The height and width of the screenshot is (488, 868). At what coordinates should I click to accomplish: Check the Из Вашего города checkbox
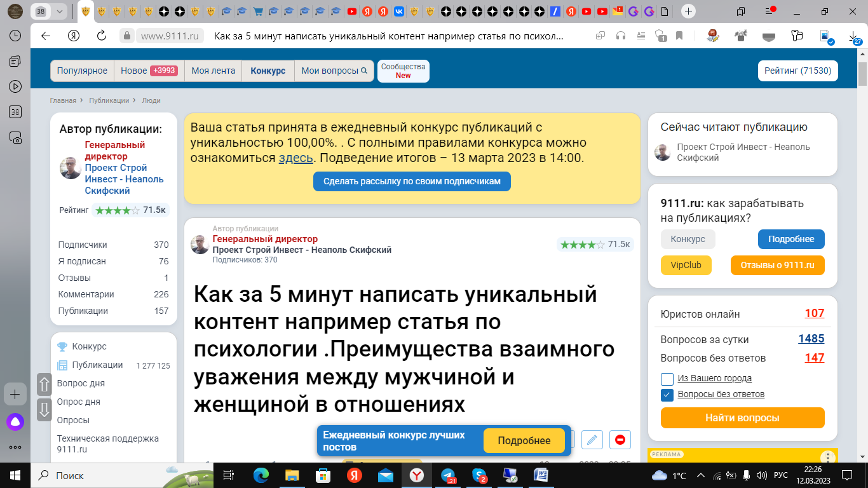tap(667, 378)
